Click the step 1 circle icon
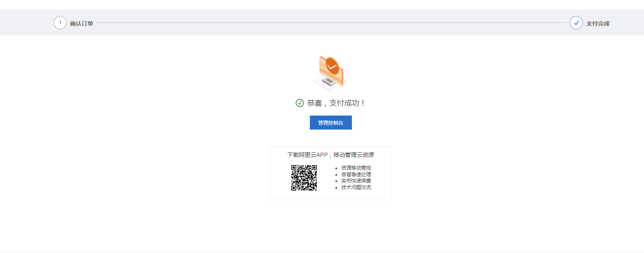This screenshot has height=253, width=644. point(60,23)
